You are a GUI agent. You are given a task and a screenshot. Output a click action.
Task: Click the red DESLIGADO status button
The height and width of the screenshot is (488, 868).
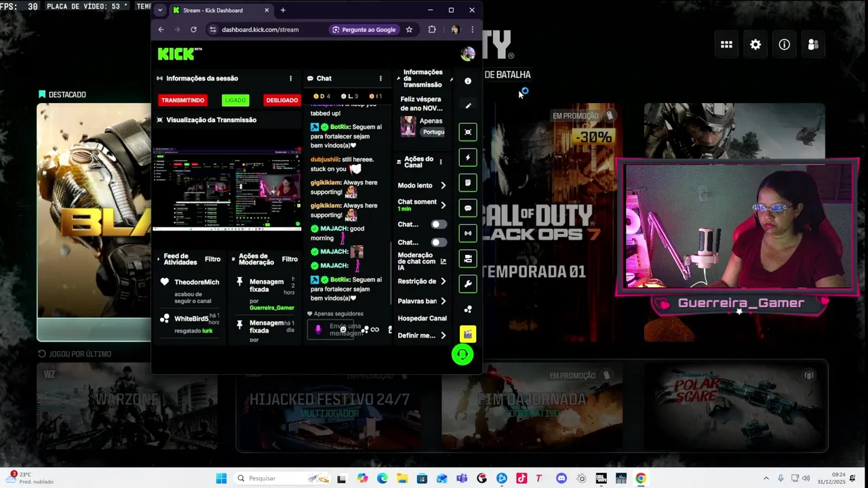tap(282, 100)
